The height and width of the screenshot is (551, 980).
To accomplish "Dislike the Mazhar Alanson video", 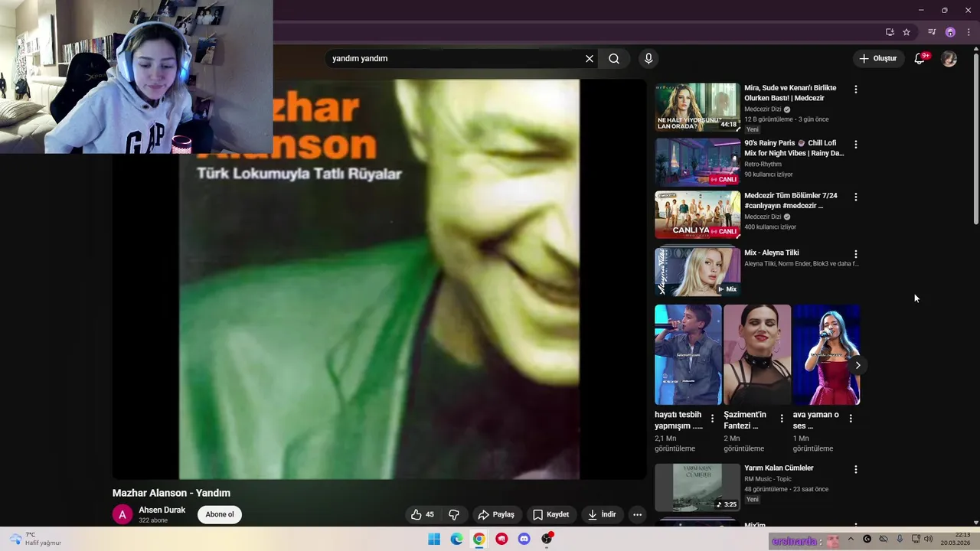I will point(454,515).
